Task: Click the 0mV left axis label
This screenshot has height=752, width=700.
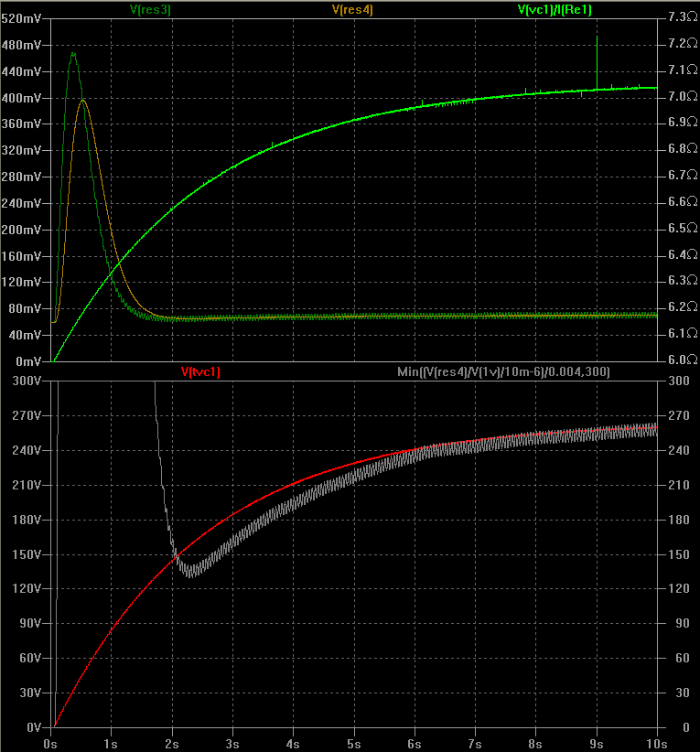Action: (27, 361)
